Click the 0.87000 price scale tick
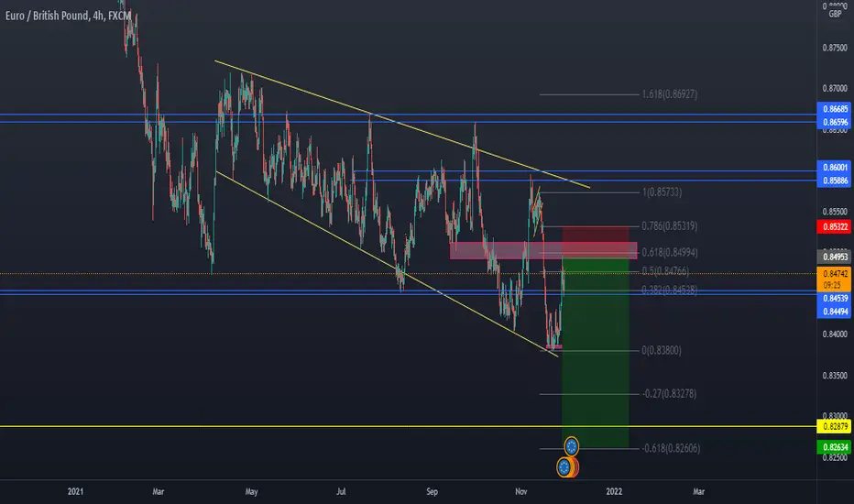This screenshot has height=504, width=854. [835, 88]
